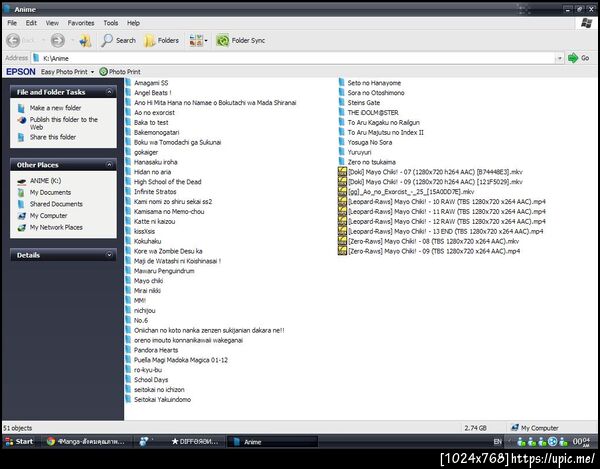
Task: Select To Aru Kagaku no Railgun folder name
Action: (x=383, y=122)
